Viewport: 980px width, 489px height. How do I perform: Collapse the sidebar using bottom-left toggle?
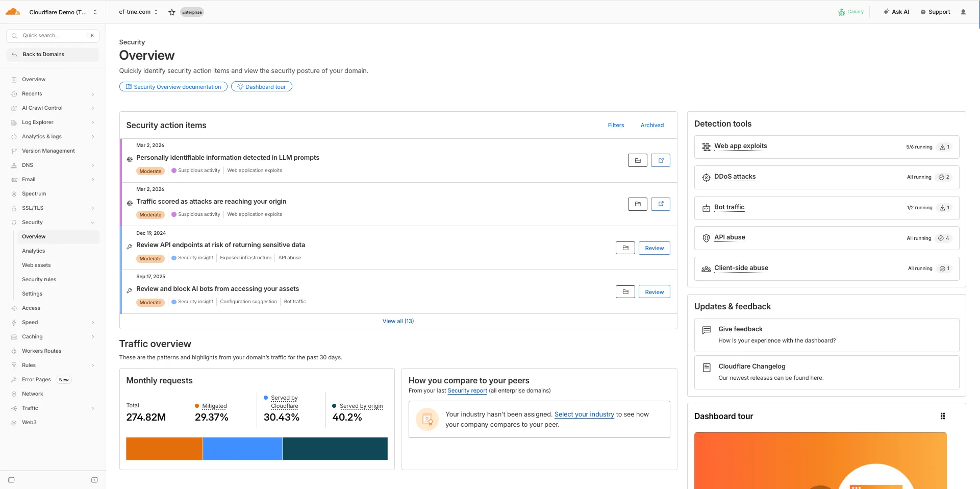[x=11, y=480]
